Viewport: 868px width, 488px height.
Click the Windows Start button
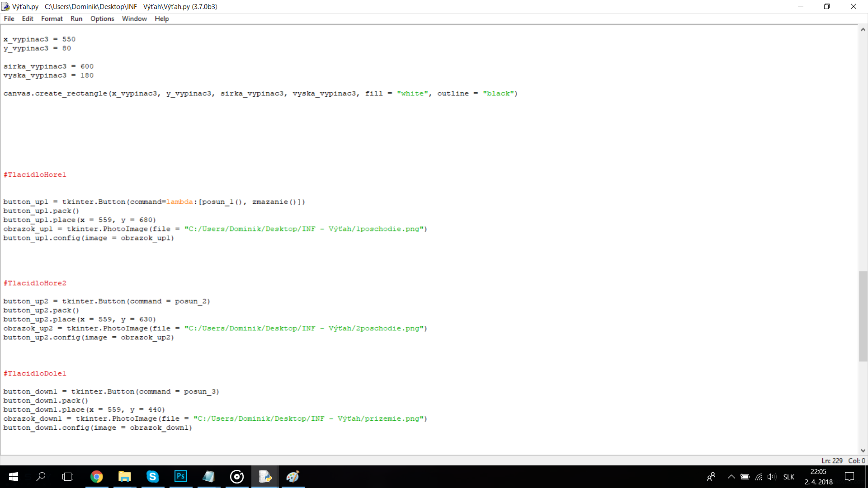14,477
